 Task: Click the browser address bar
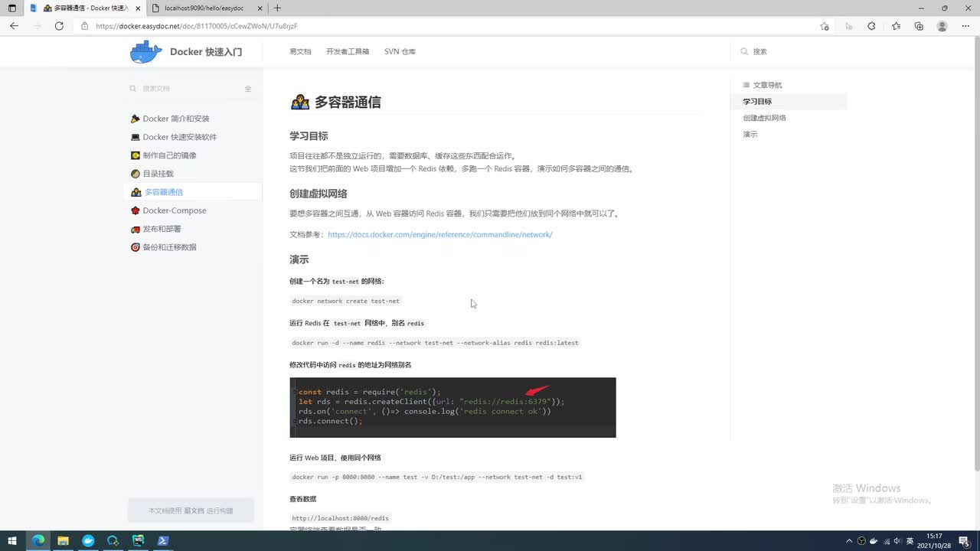[452, 26]
